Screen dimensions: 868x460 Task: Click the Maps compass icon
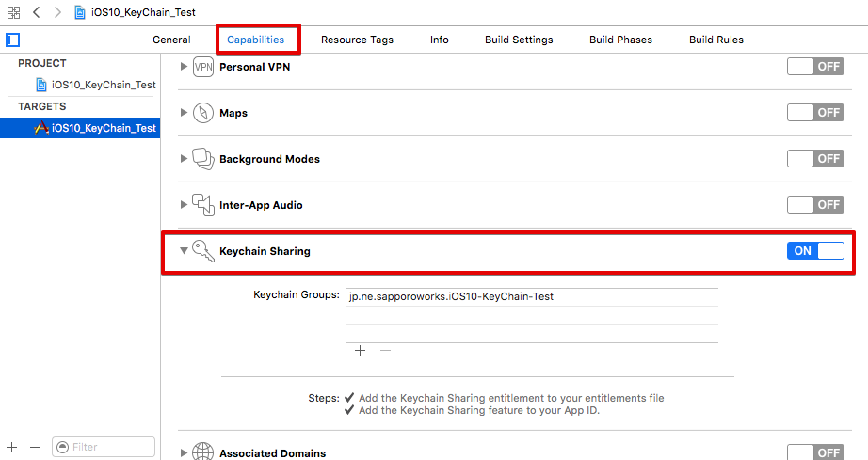point(203,113)
